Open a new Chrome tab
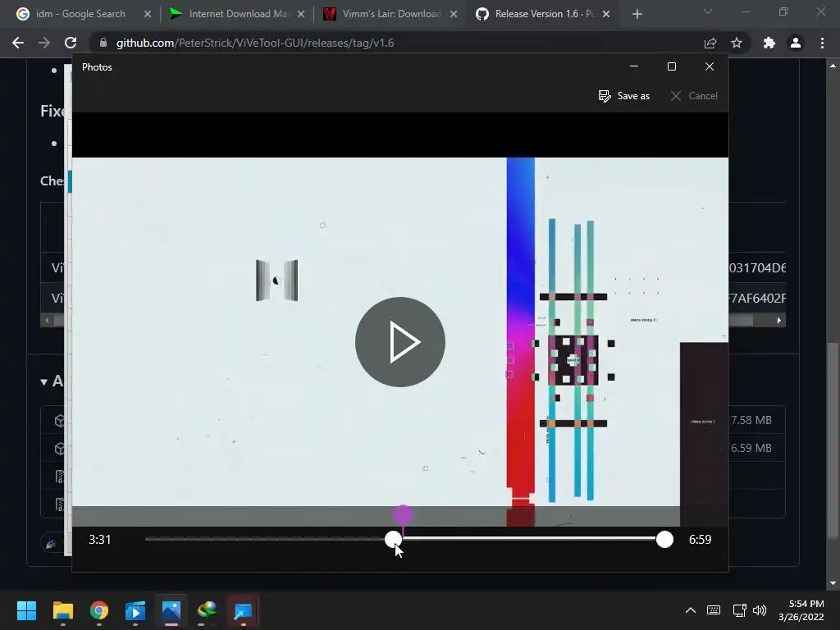The height and width of the screenshot is (630, 840). point(637,15)
